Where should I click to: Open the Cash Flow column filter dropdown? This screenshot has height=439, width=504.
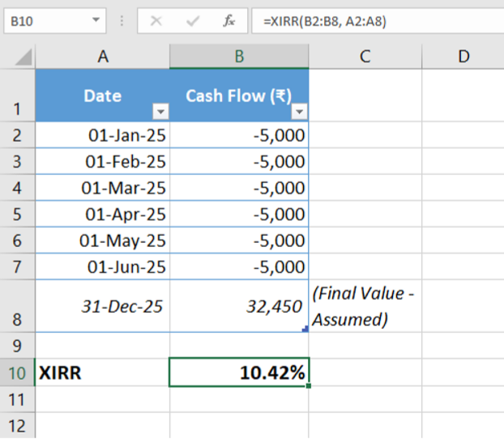coord(299,112)
